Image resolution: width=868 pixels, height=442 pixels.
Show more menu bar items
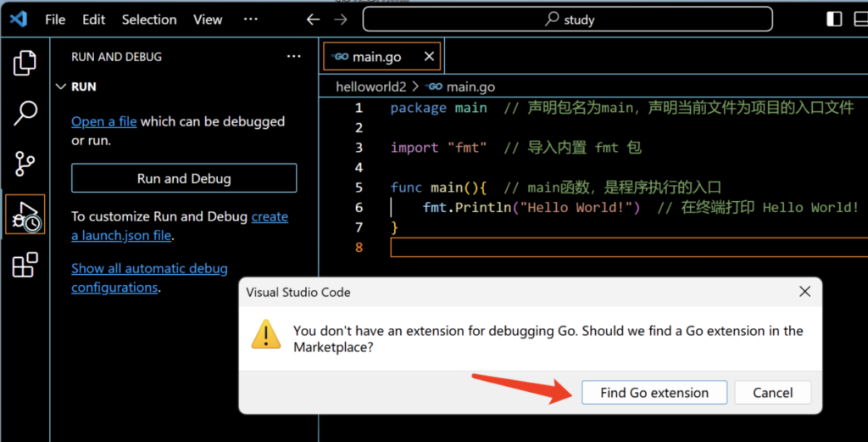pyautogui.click(x=251, y=20)
